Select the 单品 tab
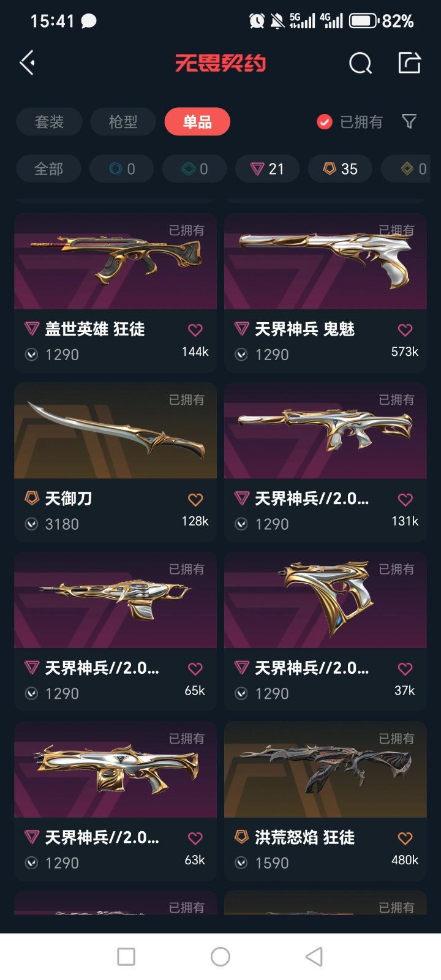Viewport: 441px width, 980px height. (x=197, y=122)
